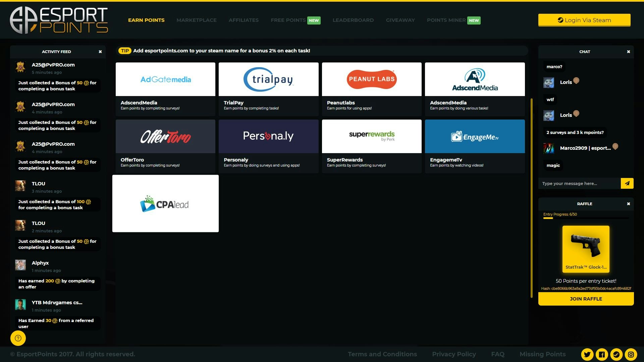Click Login Via Steam button
The image size is (644, 362).
click(584, 20)
